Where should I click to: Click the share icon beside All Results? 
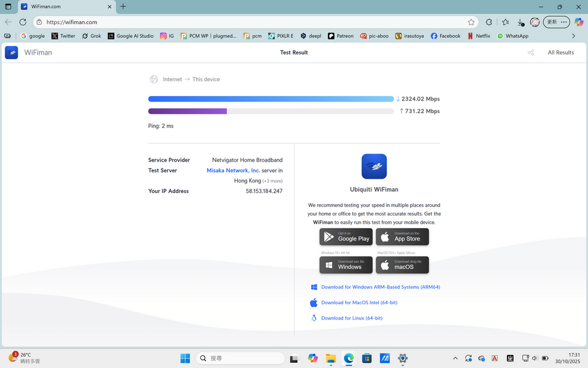click(531, 52)
